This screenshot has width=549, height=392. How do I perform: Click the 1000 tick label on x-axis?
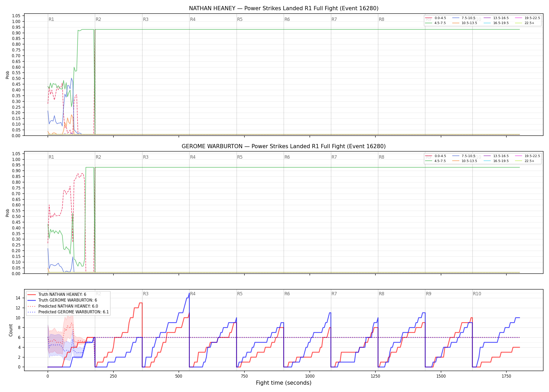310,376
